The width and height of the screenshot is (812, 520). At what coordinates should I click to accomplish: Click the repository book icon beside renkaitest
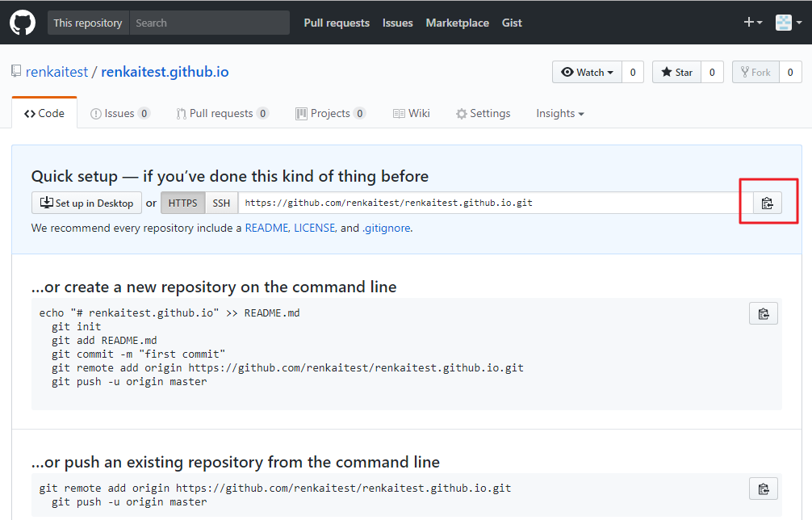tap(16, 71)
